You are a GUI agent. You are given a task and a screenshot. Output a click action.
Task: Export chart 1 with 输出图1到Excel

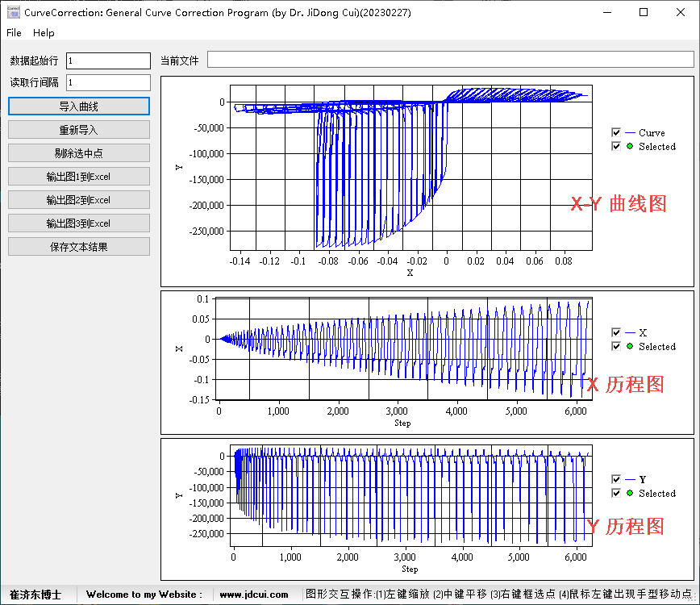78,177
